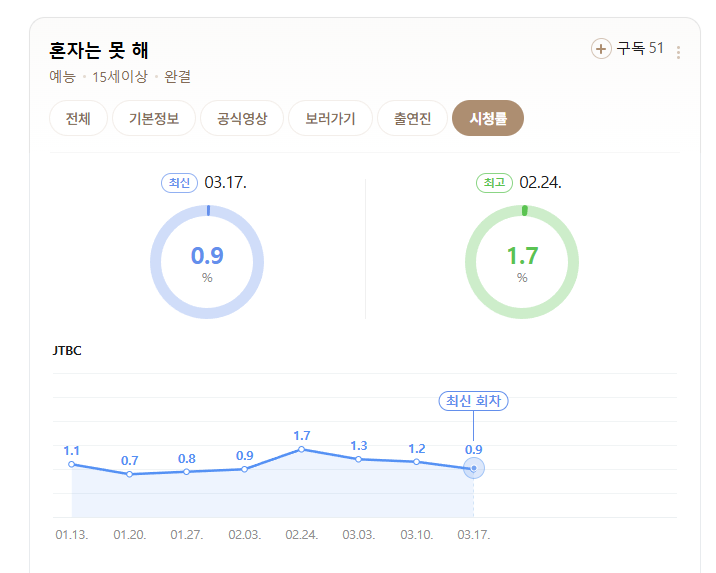Click the active 시청률 tab

(x=488, y=118)
